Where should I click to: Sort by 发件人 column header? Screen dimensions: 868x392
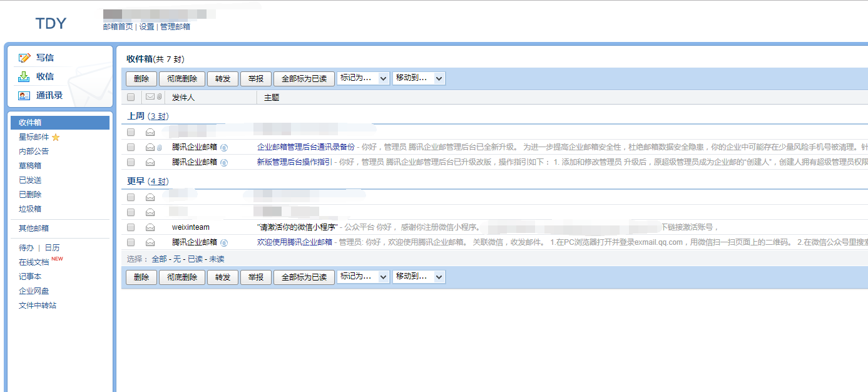(183, 98)
